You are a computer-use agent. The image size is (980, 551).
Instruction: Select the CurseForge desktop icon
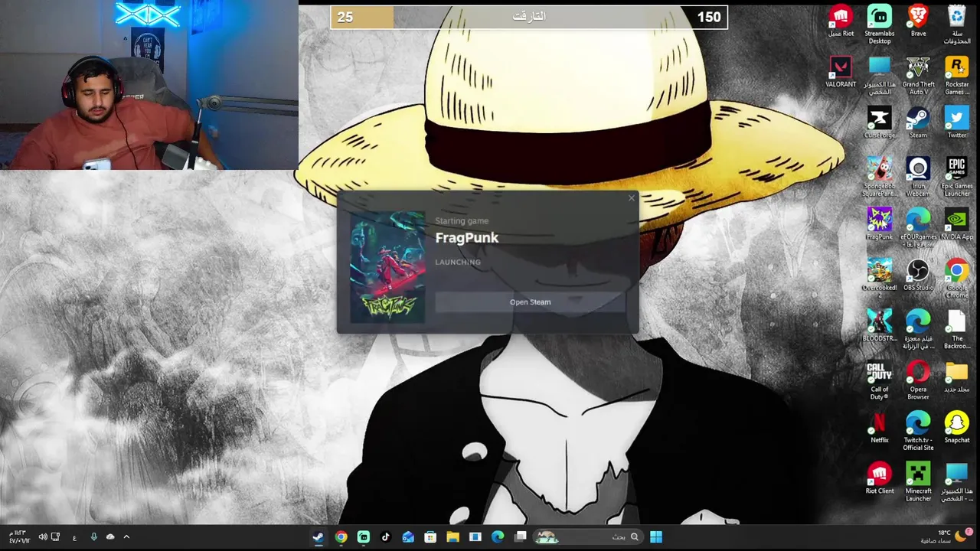(879, 123)
